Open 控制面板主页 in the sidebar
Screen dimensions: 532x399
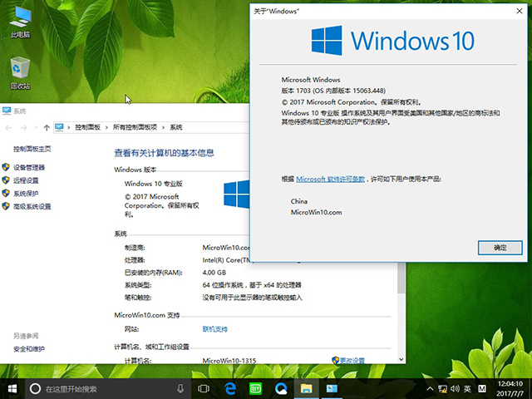pyautogui.click(x=32, y=149)
